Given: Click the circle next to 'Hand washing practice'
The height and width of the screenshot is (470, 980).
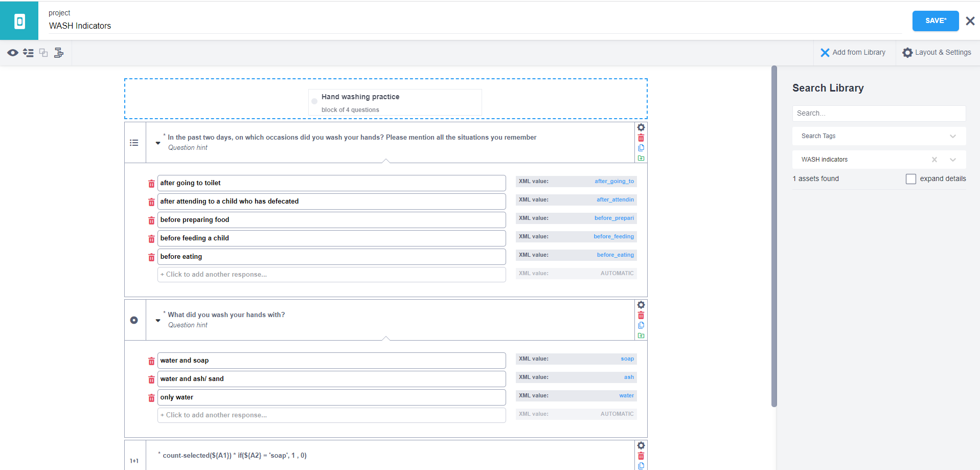Looking at the screenshot, I should tap(314, 101).
